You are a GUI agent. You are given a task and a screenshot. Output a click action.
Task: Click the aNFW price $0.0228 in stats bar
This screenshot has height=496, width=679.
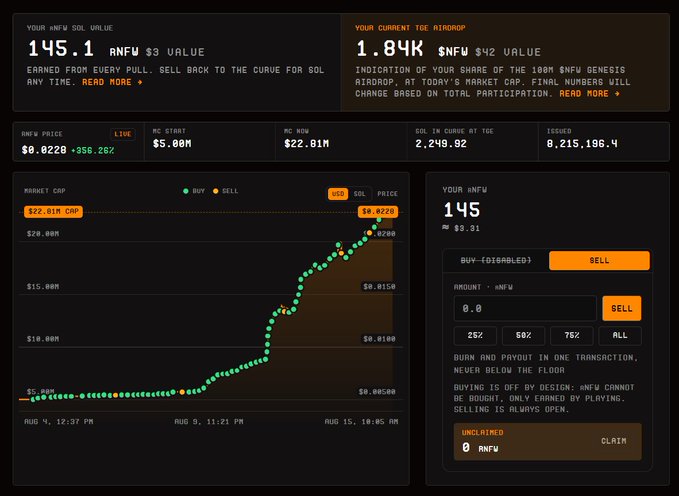pyautogui.click(x=44, y=150)
